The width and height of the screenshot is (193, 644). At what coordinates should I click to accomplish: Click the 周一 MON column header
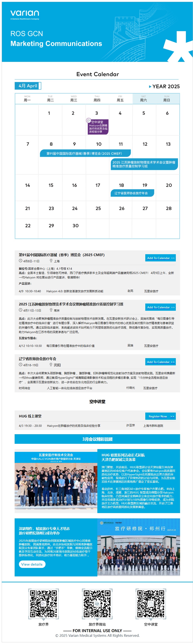pyautogui.click(x=27, y=98)
